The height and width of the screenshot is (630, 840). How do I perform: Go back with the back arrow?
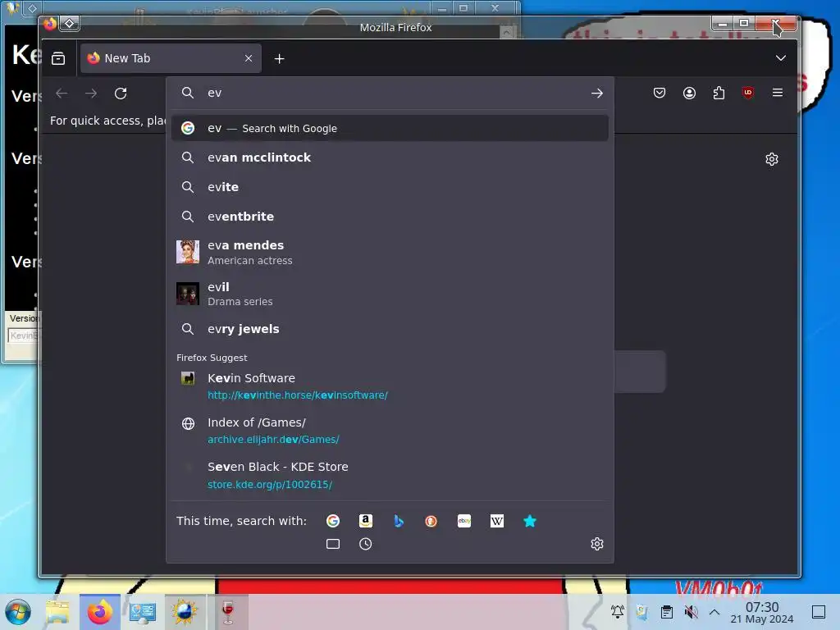pos(62,94)
